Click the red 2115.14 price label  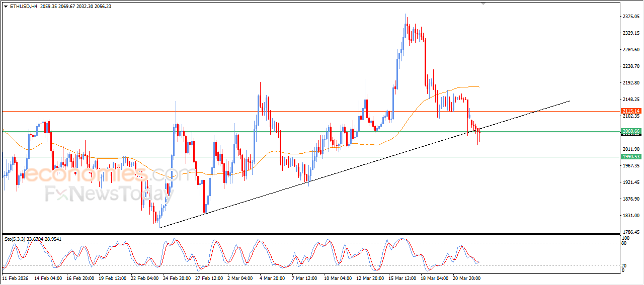point(631,111)
